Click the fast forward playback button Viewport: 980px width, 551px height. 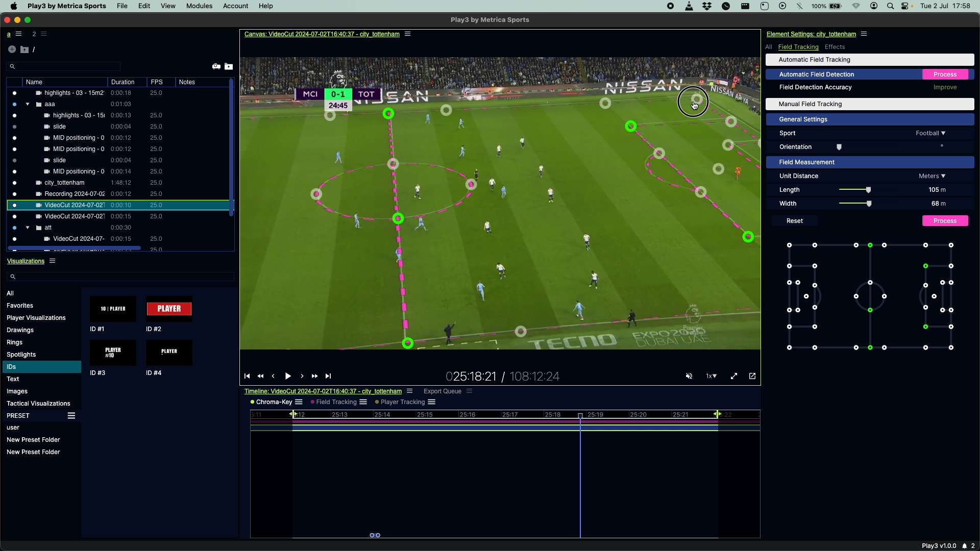[x=315, y=376]
